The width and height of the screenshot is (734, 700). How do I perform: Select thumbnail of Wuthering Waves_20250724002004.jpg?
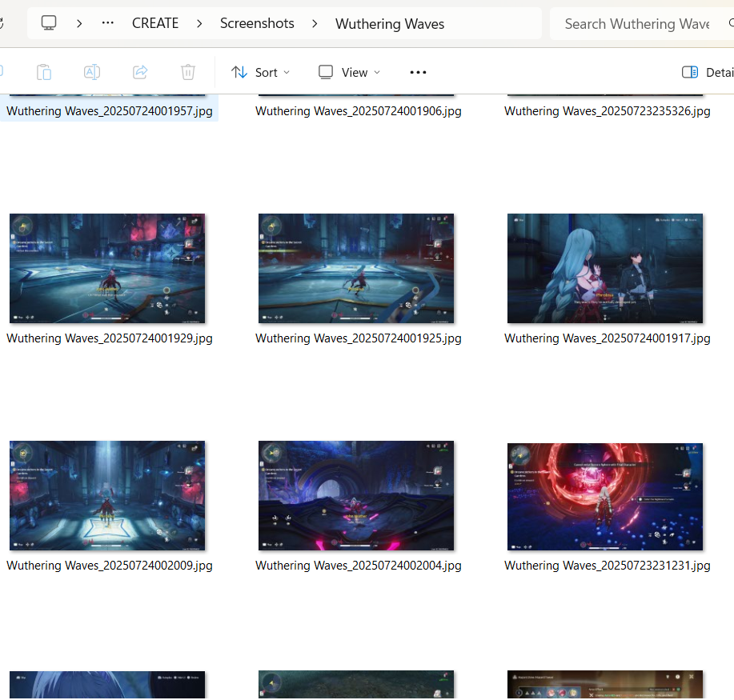click(356, 495)
